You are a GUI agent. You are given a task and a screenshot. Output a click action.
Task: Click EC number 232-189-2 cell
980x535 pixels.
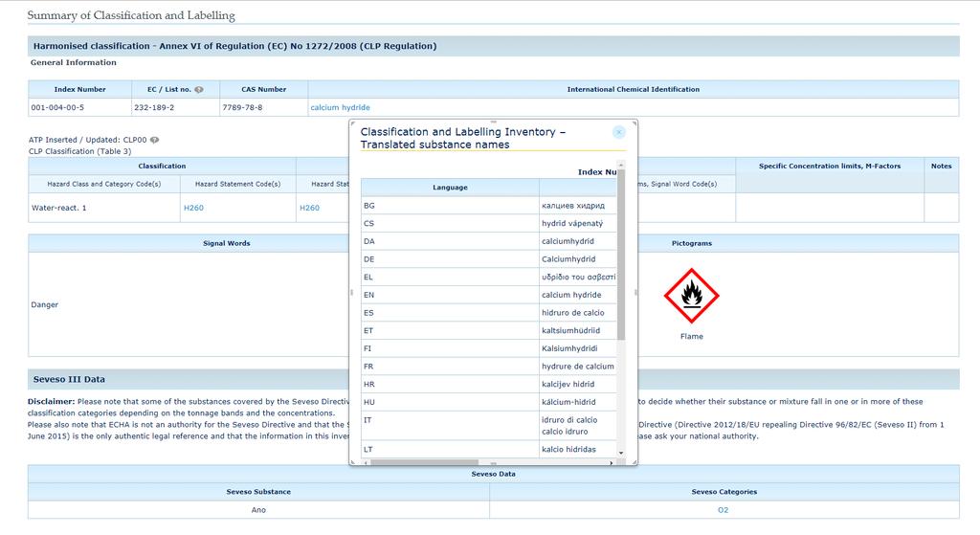pyautogui.click(x=176, y=107)
